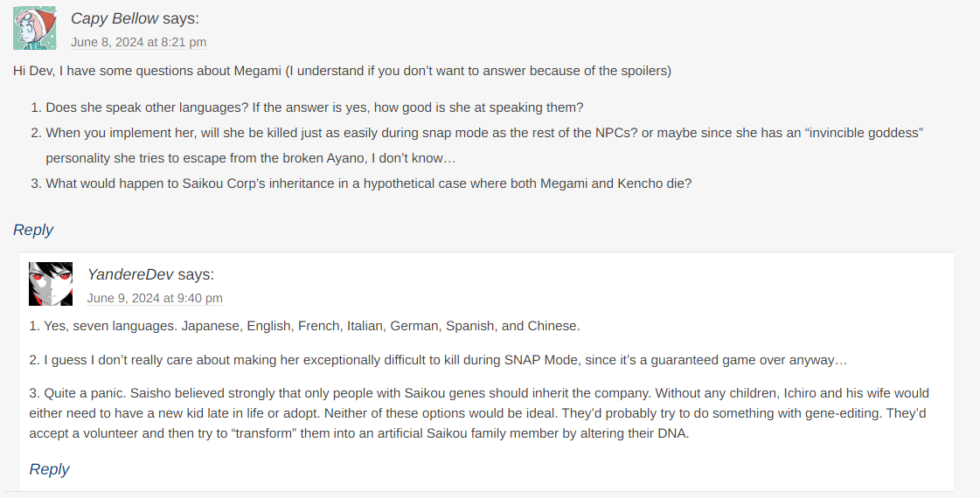Click the quoted phrase "invincible goddess"

[x=864, y=133]
